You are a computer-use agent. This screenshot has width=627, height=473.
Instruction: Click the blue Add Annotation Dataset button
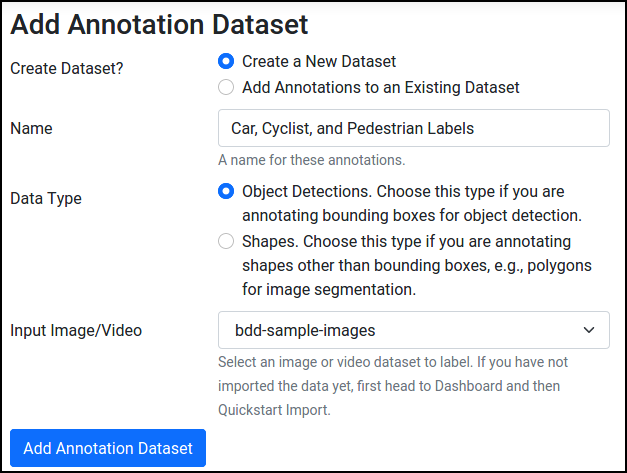(x=108, y=448)
